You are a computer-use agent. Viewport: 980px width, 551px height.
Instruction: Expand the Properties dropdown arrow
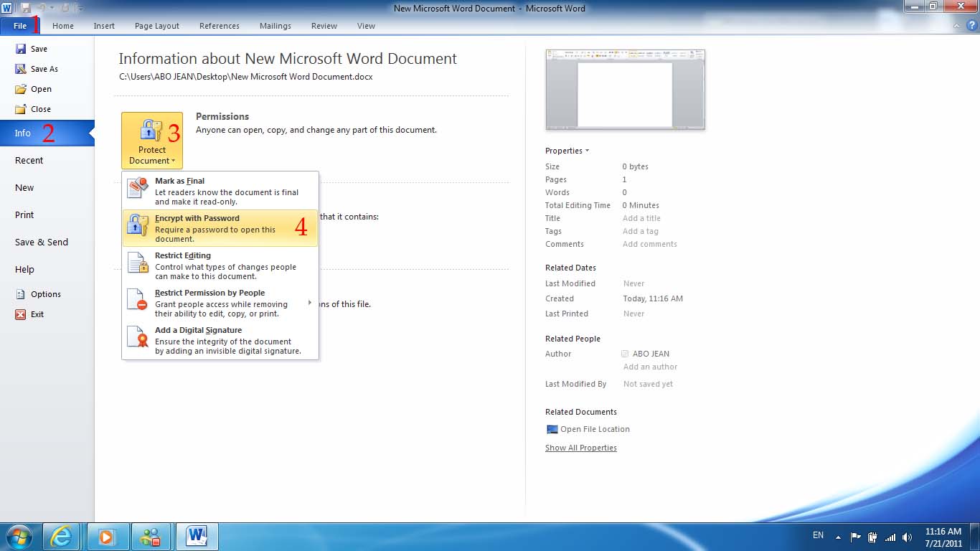pos(587,151)
